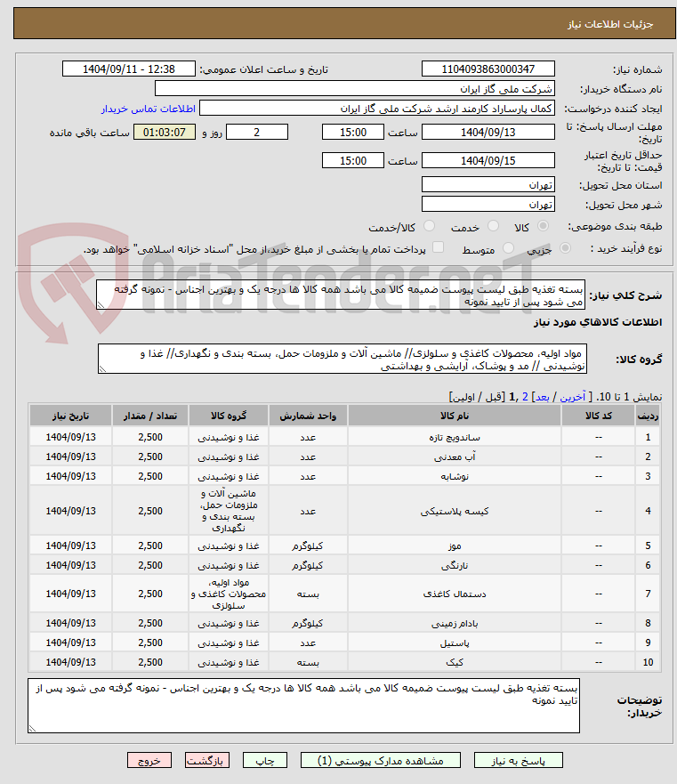Toggle the اسناد خزانه اسلامی payment checkbox

click(x=438, y=247)
